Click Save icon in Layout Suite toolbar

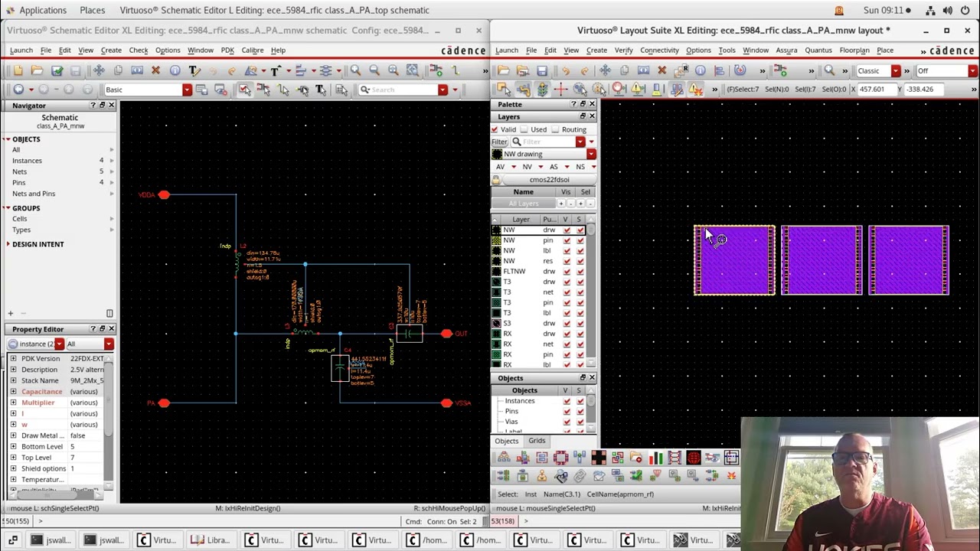[x=541, y=70]
